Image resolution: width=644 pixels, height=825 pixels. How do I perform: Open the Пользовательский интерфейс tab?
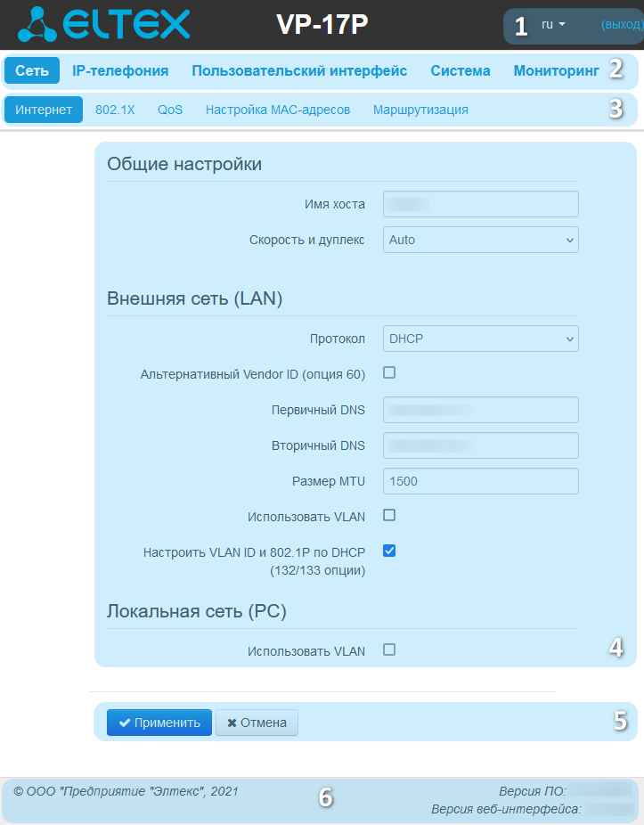[x=299, y=70]
